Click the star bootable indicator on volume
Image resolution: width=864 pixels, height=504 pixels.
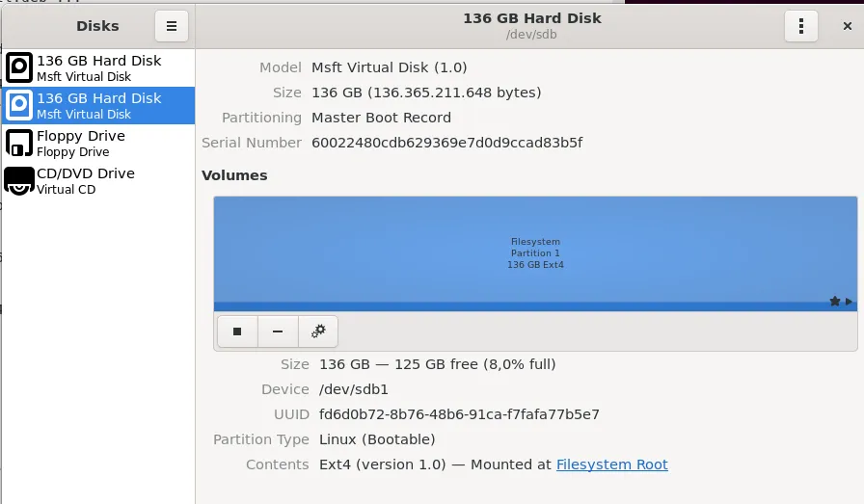point(835,302)
